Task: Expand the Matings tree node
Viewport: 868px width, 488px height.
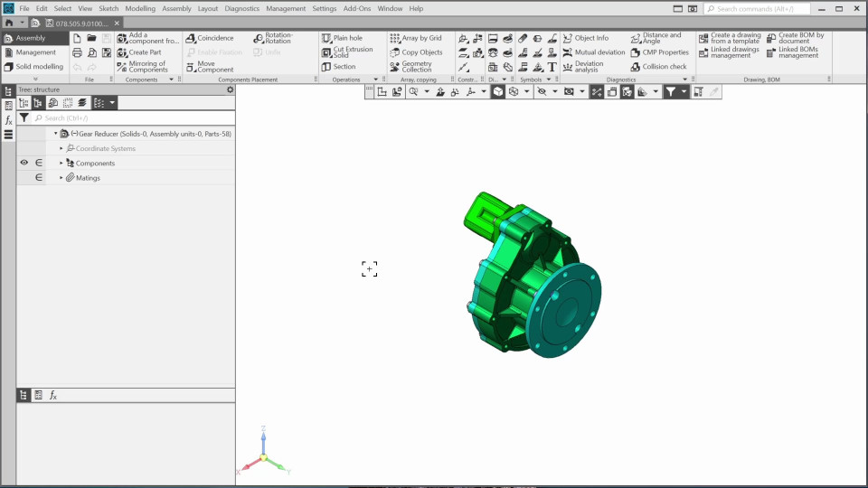Action: pos(61,178)
